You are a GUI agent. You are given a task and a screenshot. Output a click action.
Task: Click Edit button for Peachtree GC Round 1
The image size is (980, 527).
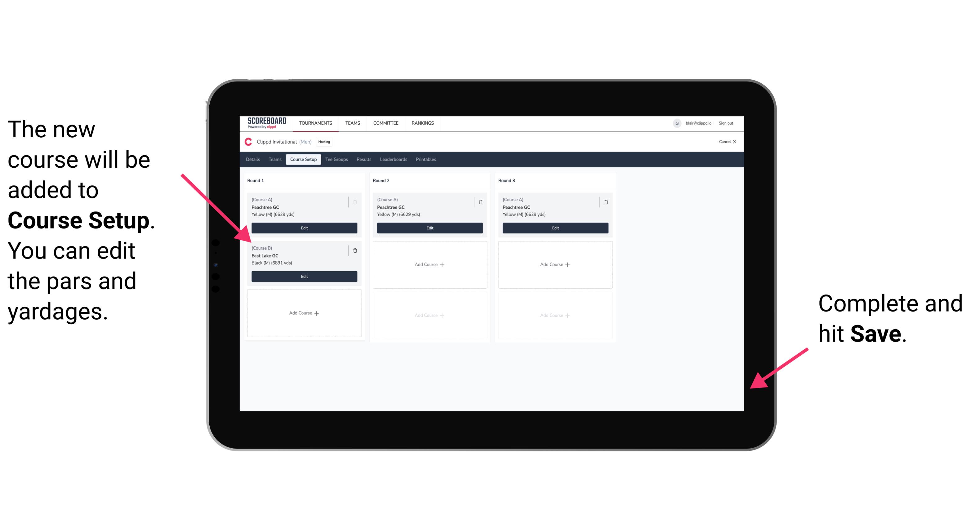tap(304, 228)
